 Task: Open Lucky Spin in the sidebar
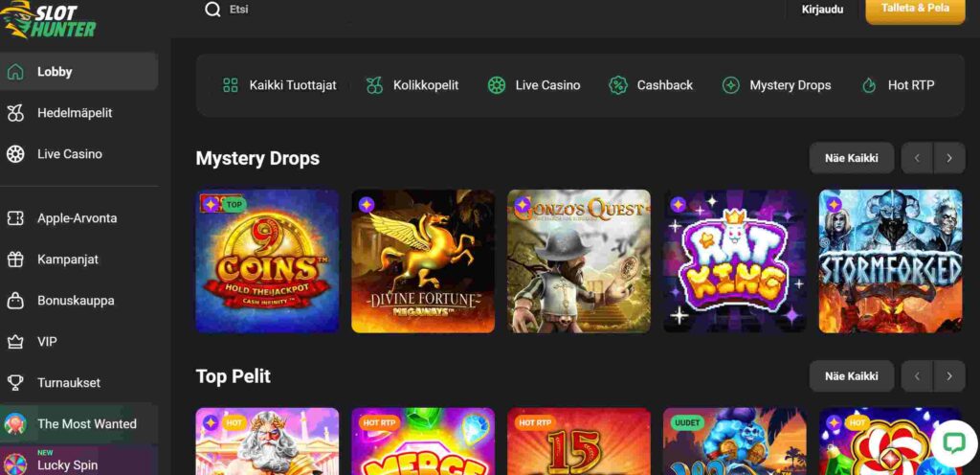click(x=67, y=464)
